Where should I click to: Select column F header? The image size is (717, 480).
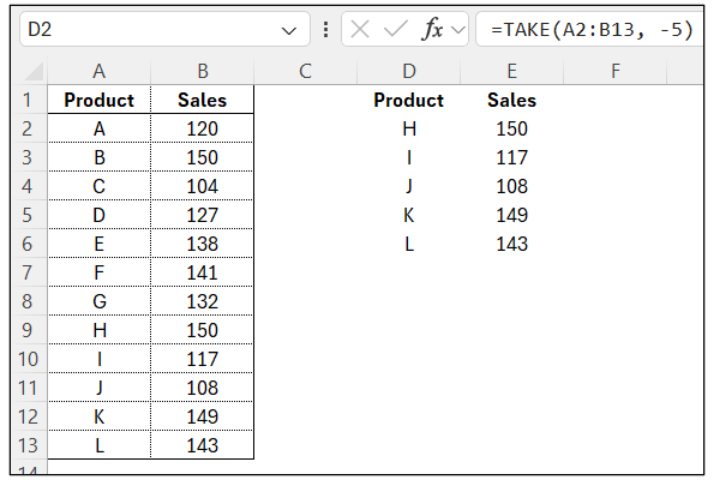coord(614,71)
